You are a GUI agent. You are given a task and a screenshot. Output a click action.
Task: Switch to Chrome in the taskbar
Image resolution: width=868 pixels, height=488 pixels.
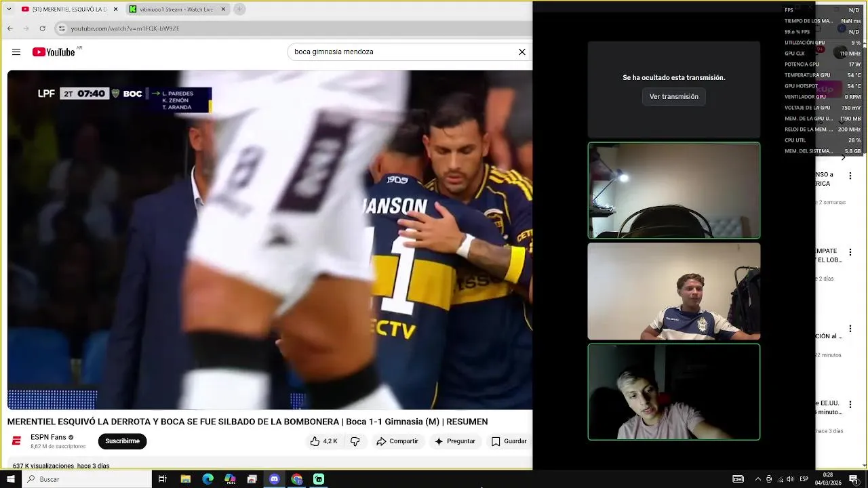pyautogui.click(x=296, y=479)
